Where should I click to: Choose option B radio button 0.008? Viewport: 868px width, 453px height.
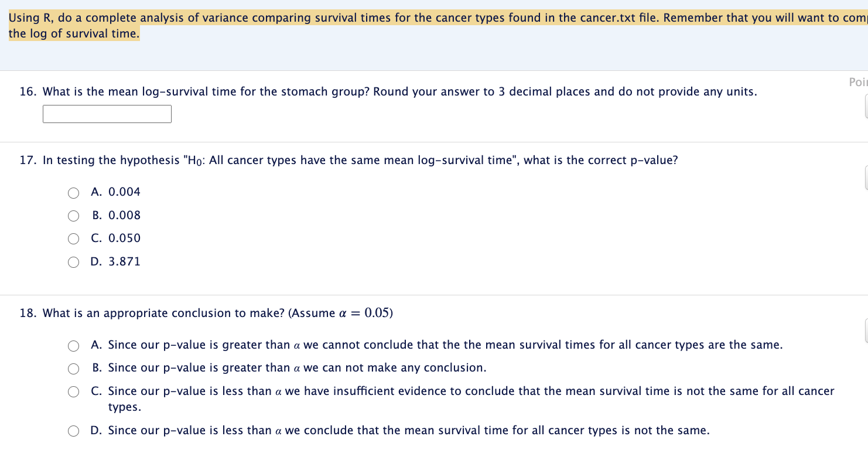pos(73,216)
